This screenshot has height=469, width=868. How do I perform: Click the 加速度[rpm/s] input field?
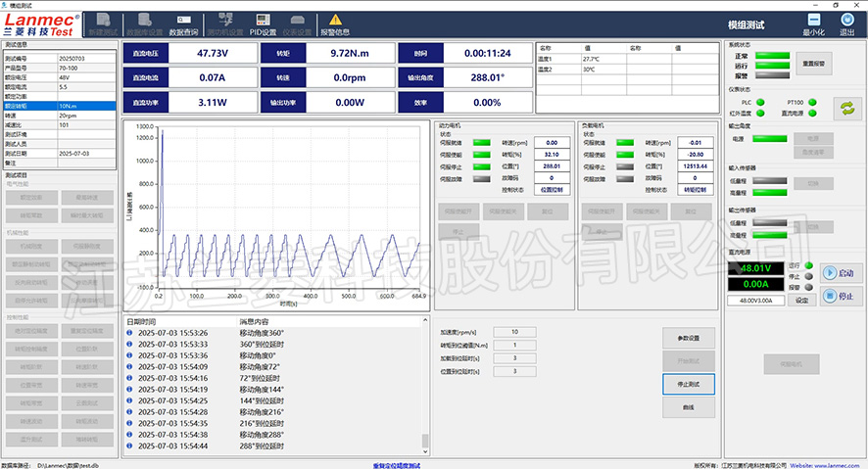coord(514,332)
